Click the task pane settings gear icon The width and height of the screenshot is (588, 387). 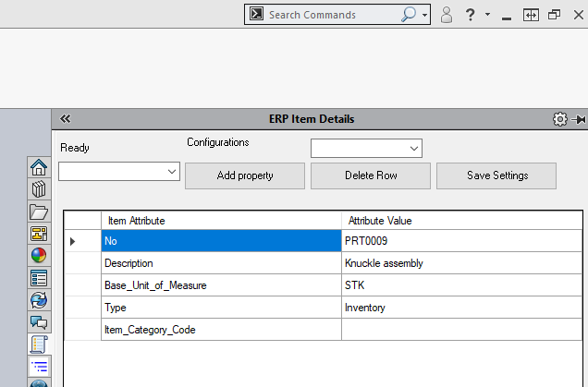click(559, 119)
